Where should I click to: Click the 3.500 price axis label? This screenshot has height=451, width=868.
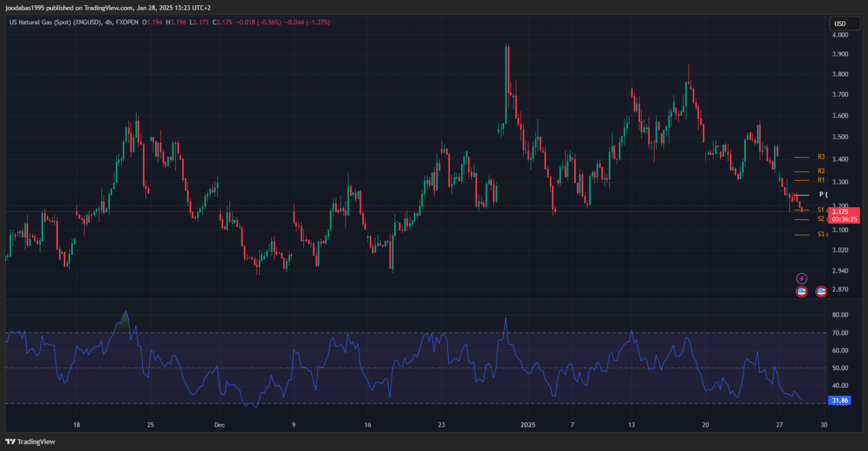[x=840, y=137]
